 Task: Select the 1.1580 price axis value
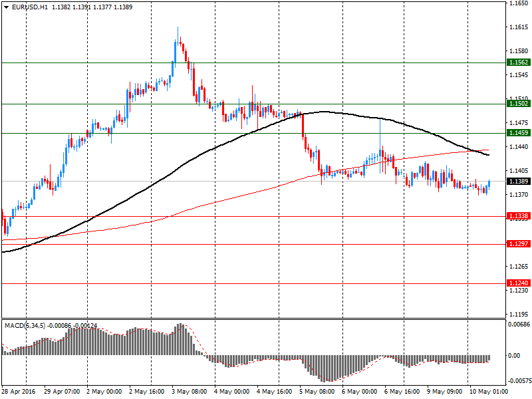(x=519, y=51)
